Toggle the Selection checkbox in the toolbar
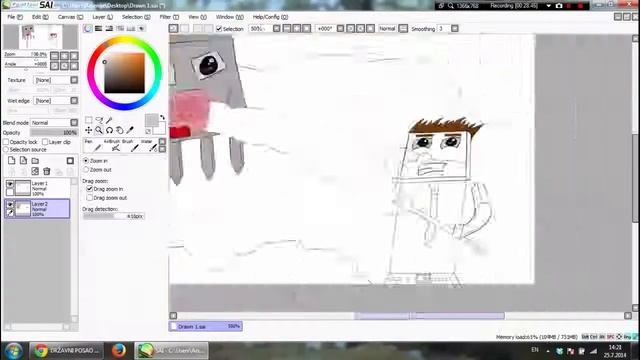This screenshot has height=360, width=640. pyautogui.click(x=219, y=29)
